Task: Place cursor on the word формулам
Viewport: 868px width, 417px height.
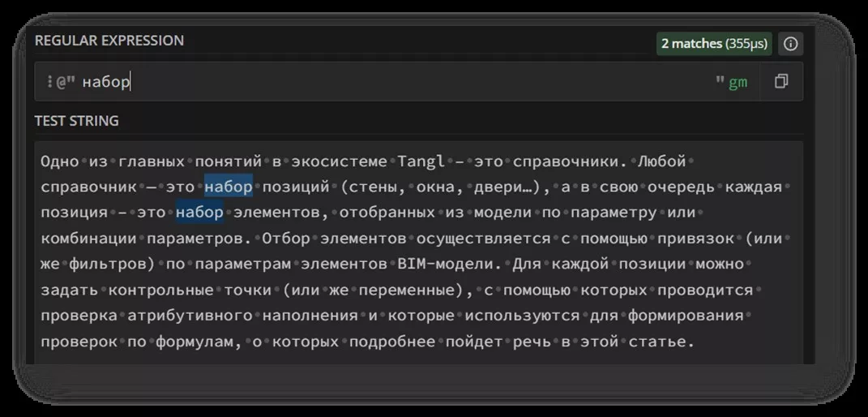Action: pos(196,342)
